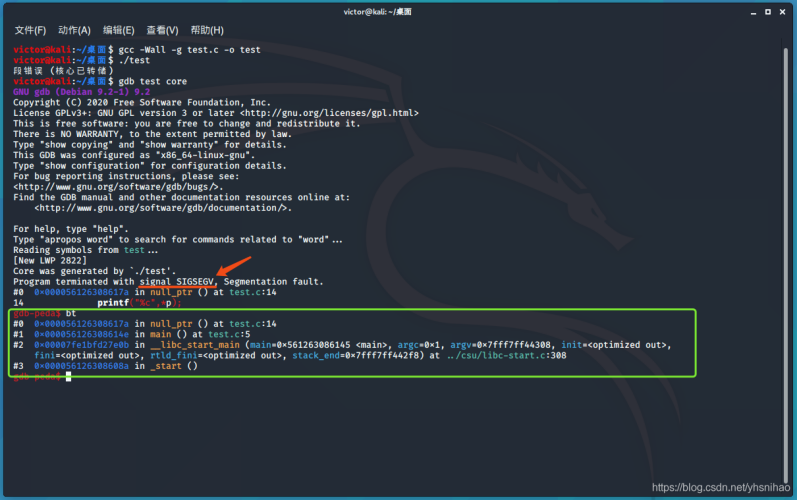Open the 文件(F) menu
The height and width of the screenshot is (500, 797).
(30, 30)
